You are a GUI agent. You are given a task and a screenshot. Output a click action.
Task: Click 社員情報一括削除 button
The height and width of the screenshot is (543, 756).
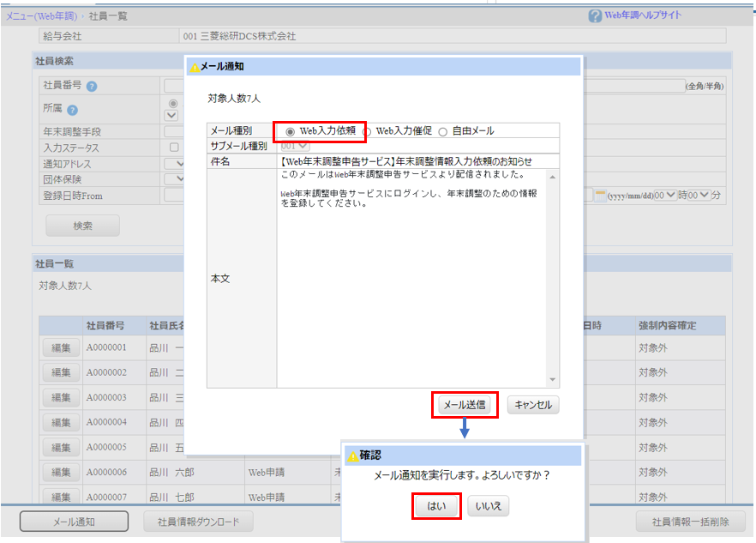point(691,522)
